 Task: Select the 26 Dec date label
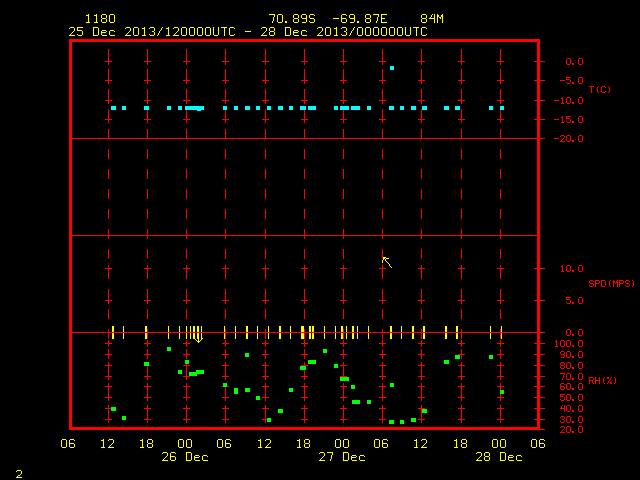[x=185, y=457]
